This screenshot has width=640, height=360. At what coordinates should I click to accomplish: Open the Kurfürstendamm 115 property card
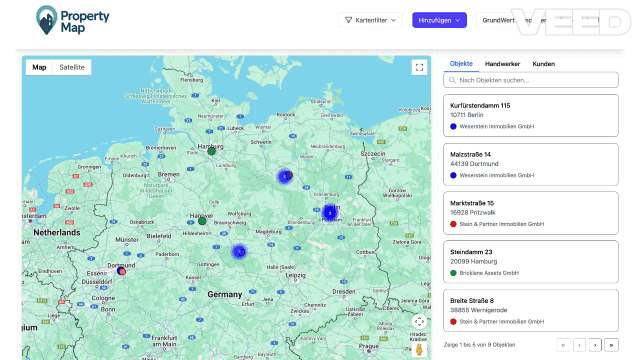(531, 116)
